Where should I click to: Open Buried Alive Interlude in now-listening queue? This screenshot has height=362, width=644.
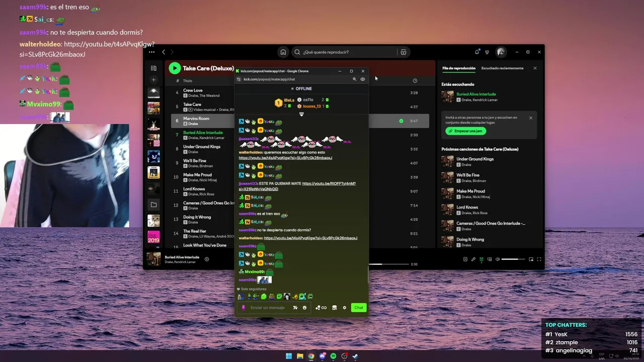point(476,94)
